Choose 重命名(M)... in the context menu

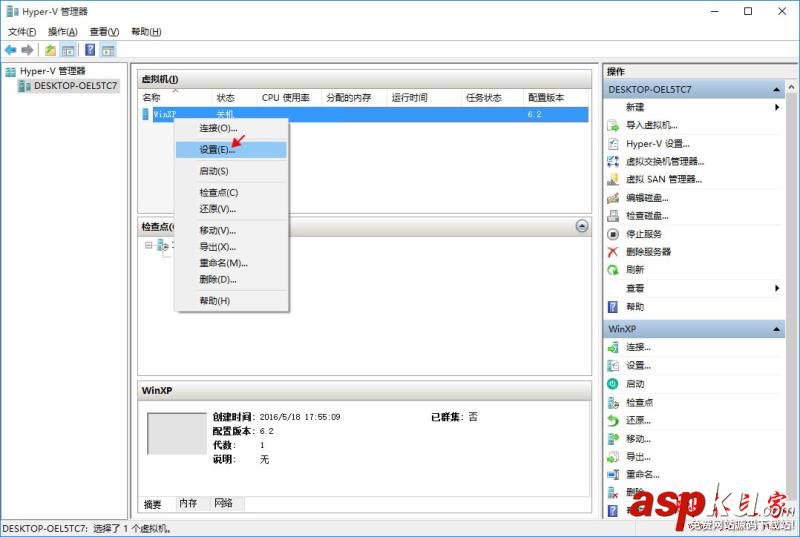click(x=231, y=263)
